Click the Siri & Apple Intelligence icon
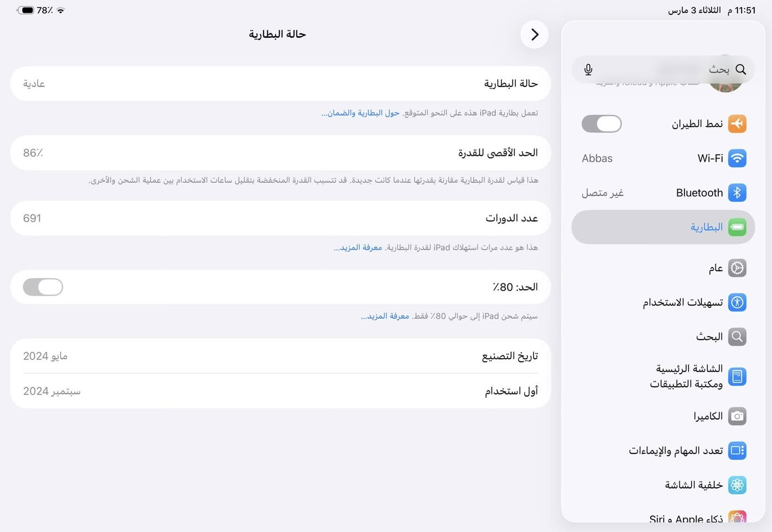This screenshot has width=772, height=532. (x=737, y=516)
